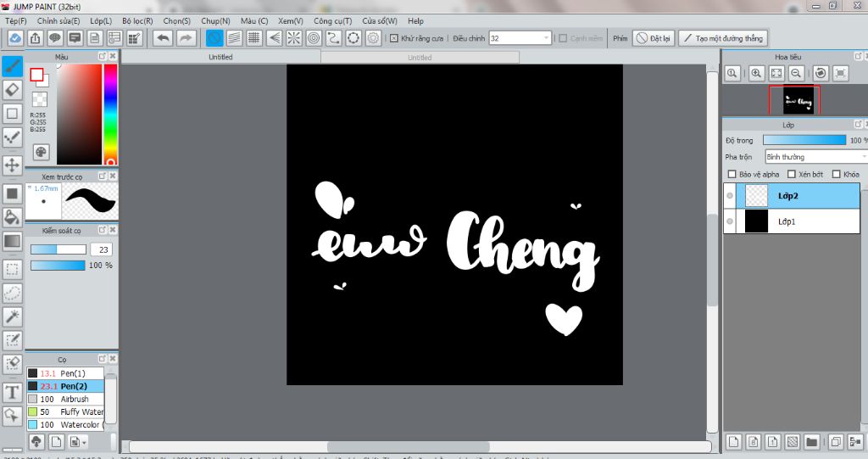This screenshot has height=459, width=868.
Task: Open the Công cụ(T) menu
Action: [x=332, y=21]
